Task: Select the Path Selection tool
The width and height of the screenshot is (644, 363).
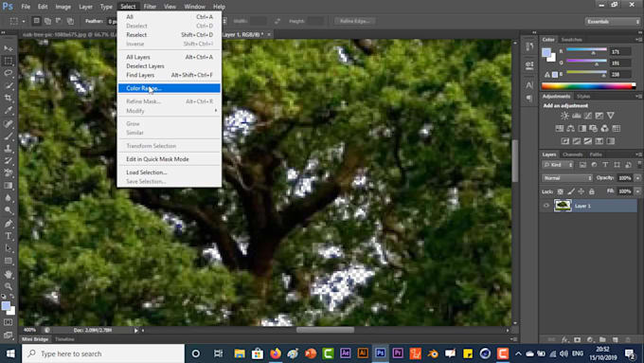Action: coord(9,248)
